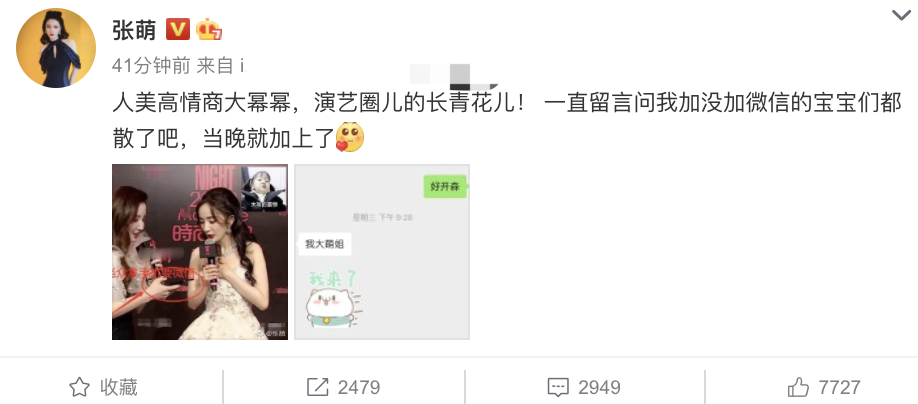Click the post text starting with 人美高情商
This screenshot has height=404, width=918.
(506, 121)
